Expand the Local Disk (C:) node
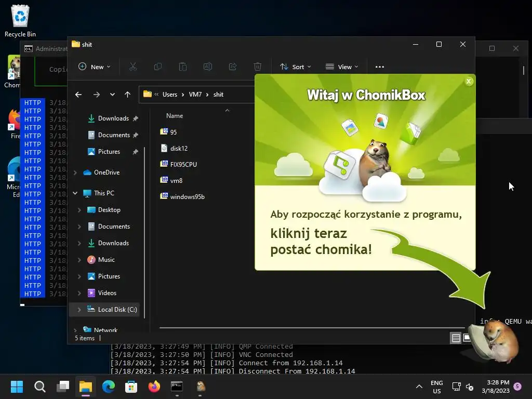 (x=79, y=310)
